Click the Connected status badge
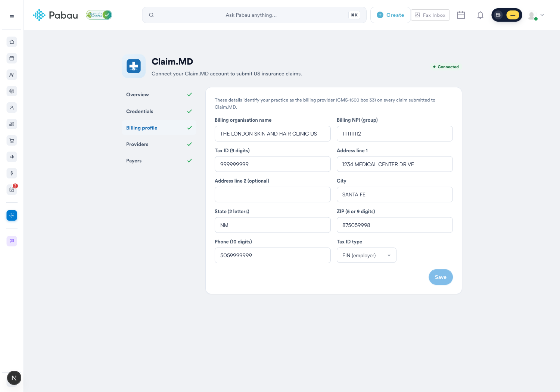Image resolution: width=560 pixels, height=392 pixels. pyautogui.click(x=446, y=67)
